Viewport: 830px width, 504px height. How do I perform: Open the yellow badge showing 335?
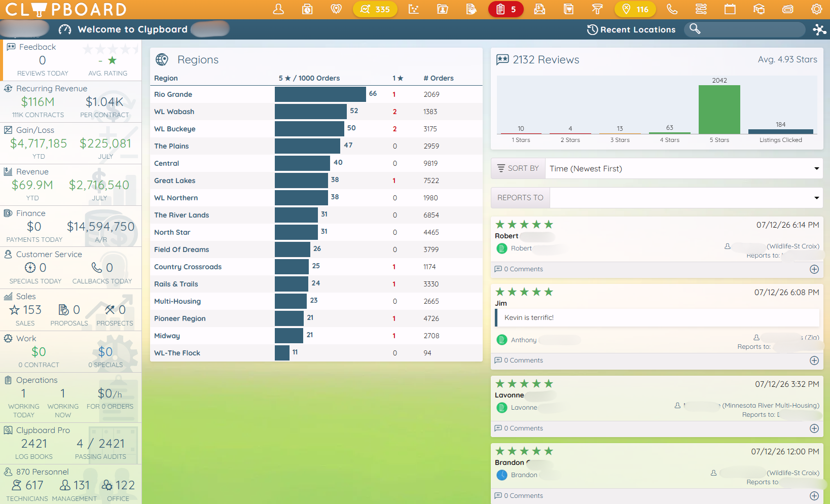click(375, 9)
